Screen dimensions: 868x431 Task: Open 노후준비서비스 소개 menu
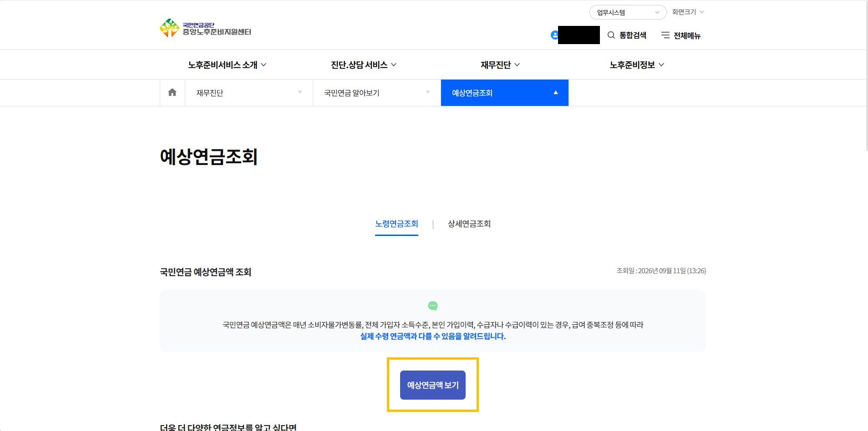tap(227, 65)
